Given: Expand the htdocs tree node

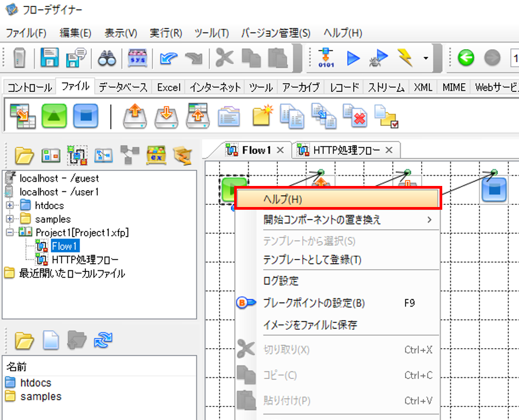Looking at the screenshot, I should pos(10,205).
